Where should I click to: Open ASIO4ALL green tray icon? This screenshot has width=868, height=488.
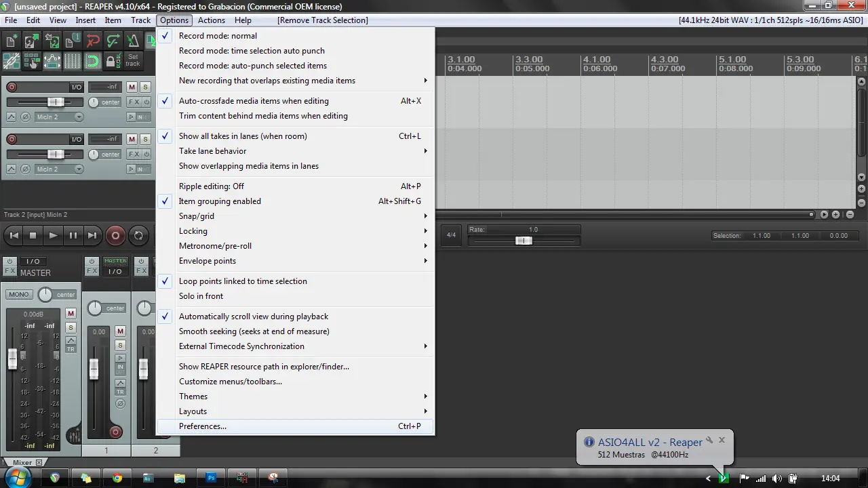point(724,478)
